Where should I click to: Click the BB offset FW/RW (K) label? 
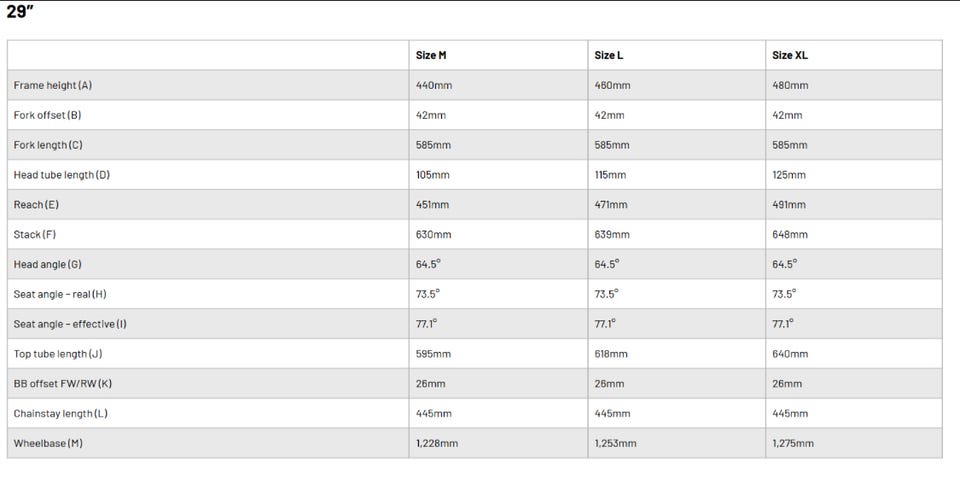(62, 384)
